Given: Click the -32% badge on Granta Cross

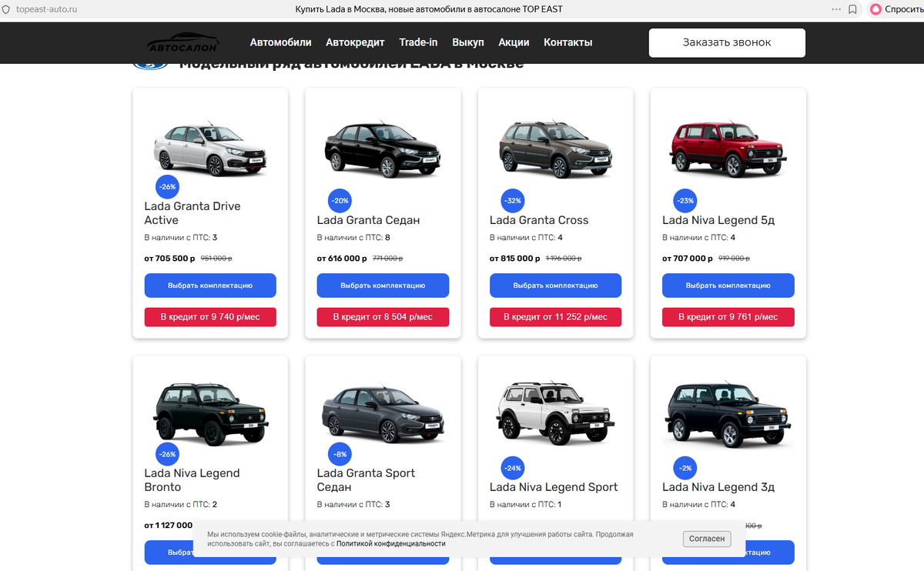Looking at the screenshot, I should [513, 200].
